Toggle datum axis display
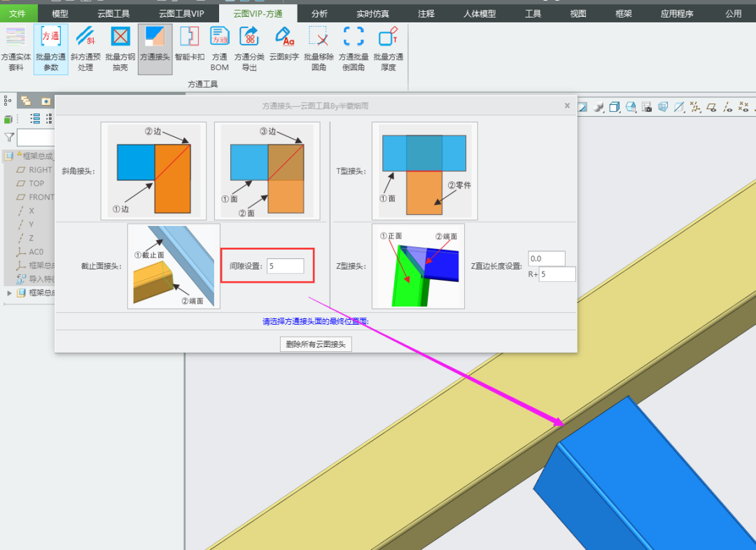 point(727,107)
